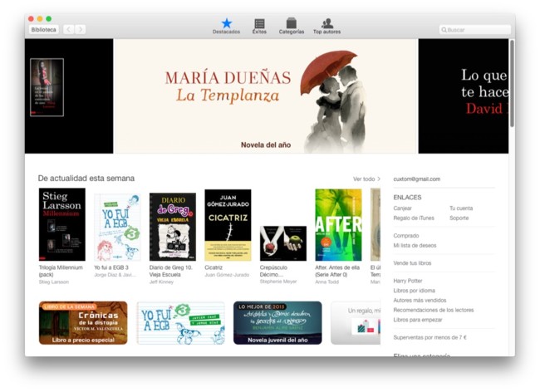Go back with the left arrow button

point(68,30)
